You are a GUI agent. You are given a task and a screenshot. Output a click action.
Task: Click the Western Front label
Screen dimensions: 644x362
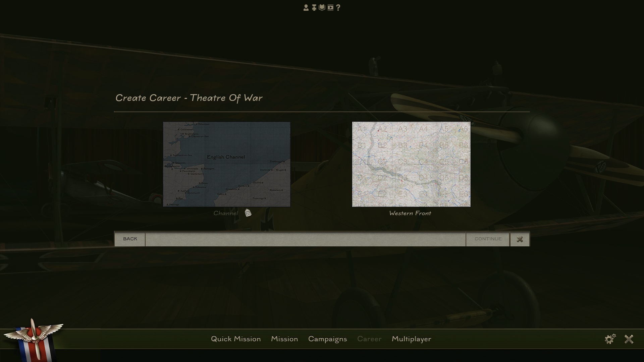pyautogui.click(x=410, y=213)
